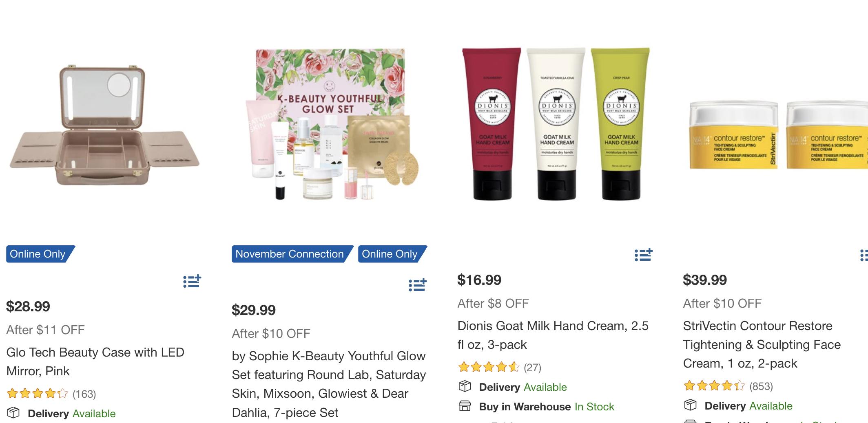
Task: Open StriVectin Contour Restore Face Cream link
Action: (762, 344)
